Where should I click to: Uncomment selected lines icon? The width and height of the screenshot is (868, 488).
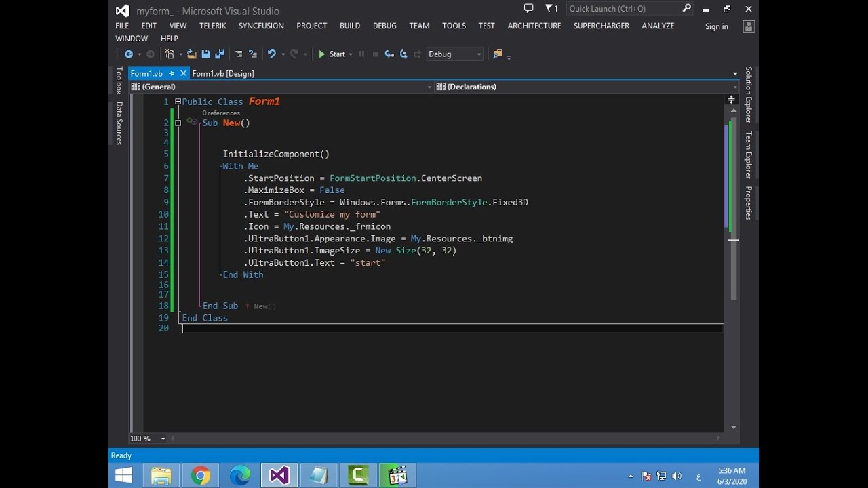[253, 54]
